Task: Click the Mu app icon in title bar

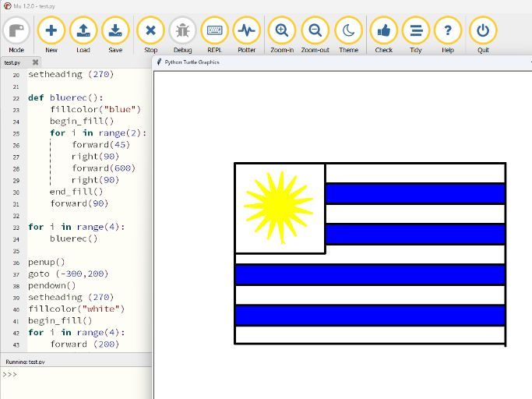Action: click(8, 5)
